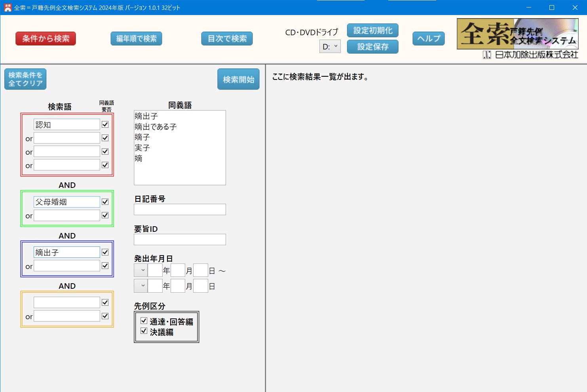Image resolution: width=587 pixels, height=392 pixels.
Task: Click the 要旨ID input field
Action: pyautogui.click(x=180, y=240)
